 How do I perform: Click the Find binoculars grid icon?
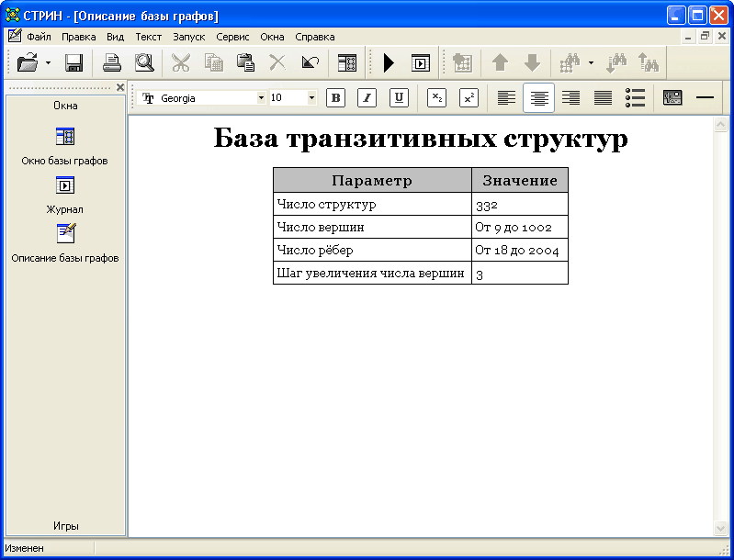point(570,62)
